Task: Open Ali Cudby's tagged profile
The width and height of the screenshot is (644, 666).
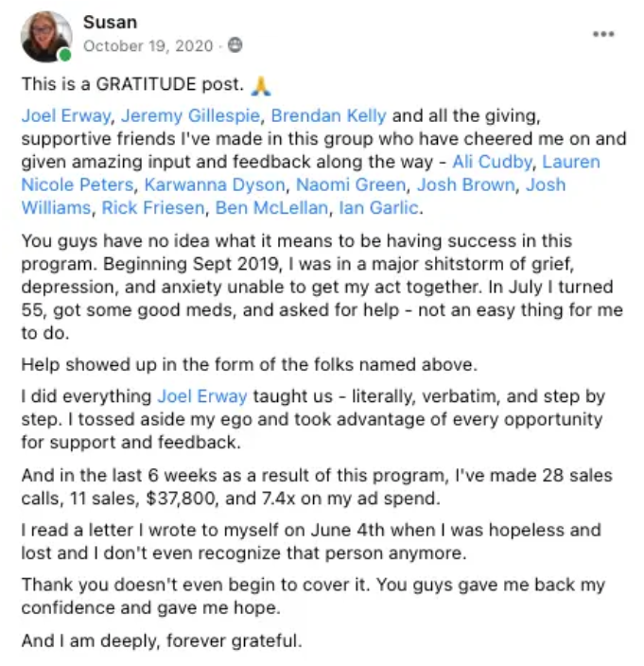Action: coord(492,162)
